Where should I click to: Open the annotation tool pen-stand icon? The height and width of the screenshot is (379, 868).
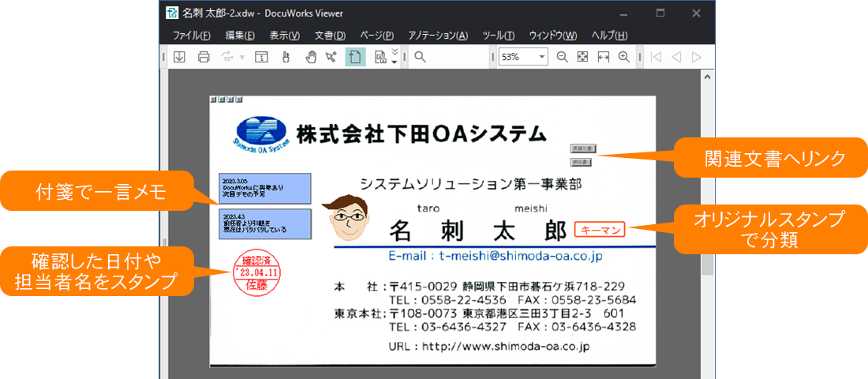[x=286, y=57]
